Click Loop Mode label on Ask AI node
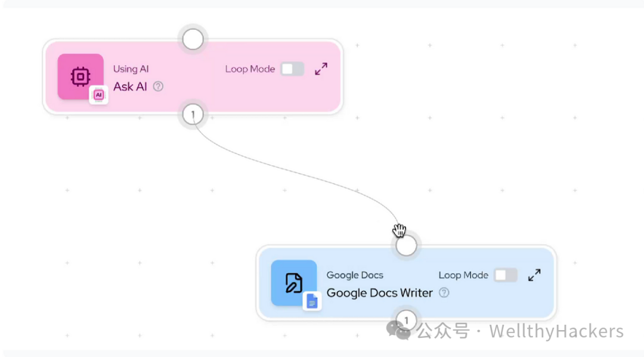The width and height of the screenshot is (644, 357). 250,69
